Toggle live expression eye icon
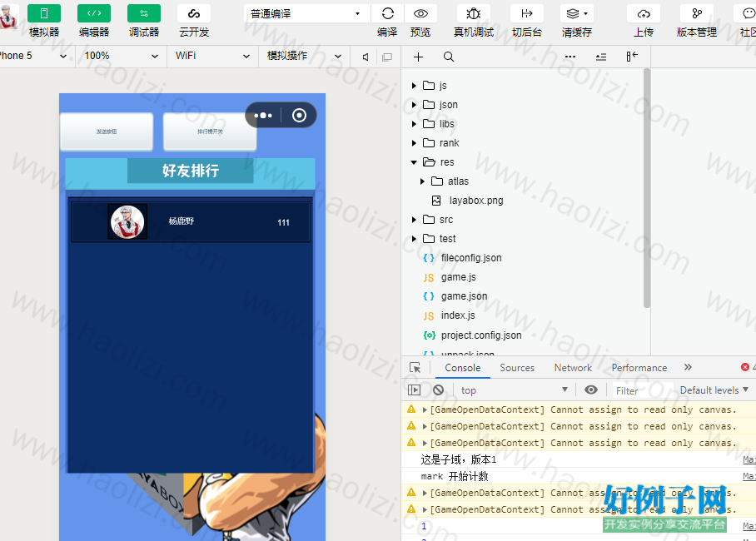 pyautogui.click(x=590, y=390)
